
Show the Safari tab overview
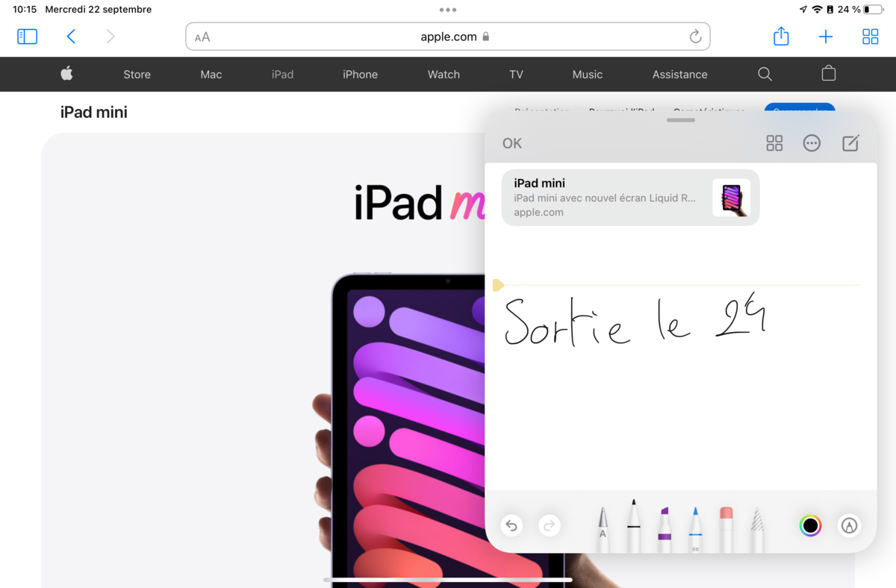click(871, 37)
